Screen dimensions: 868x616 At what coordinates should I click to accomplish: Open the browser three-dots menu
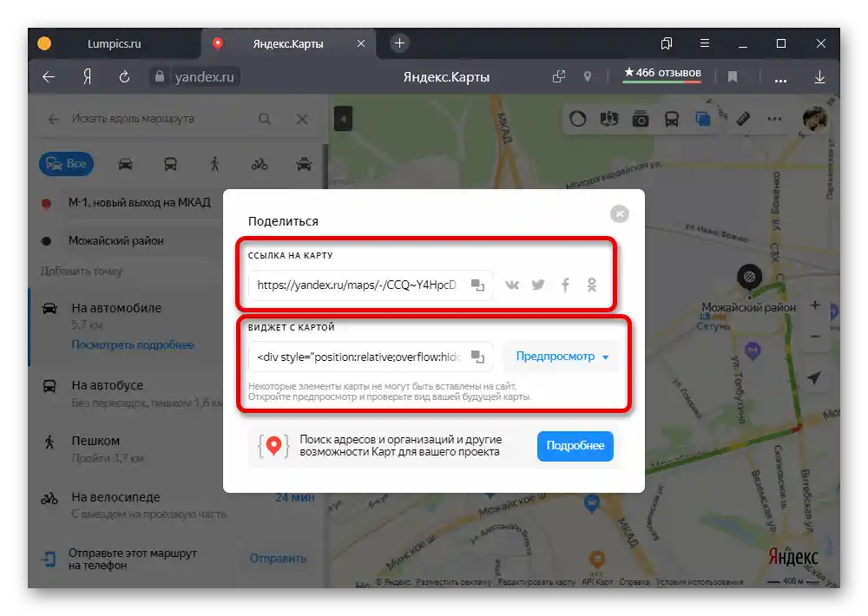[x=780, y=79]
